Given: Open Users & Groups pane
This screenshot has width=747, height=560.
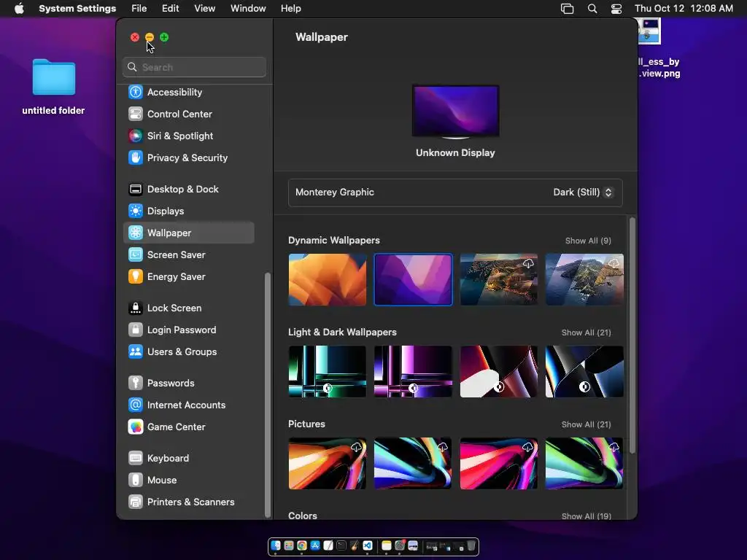Looking at the screenshot, I should tap(189, 352).
